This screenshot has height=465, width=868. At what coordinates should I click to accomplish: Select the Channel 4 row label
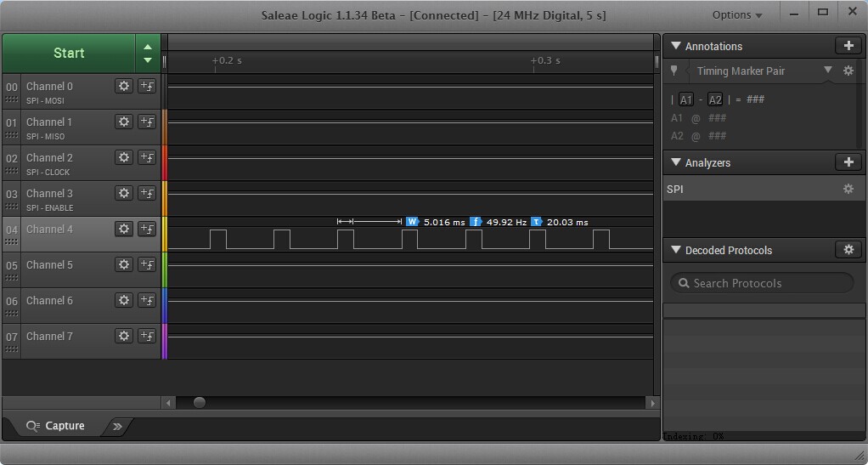click(49, 229)
